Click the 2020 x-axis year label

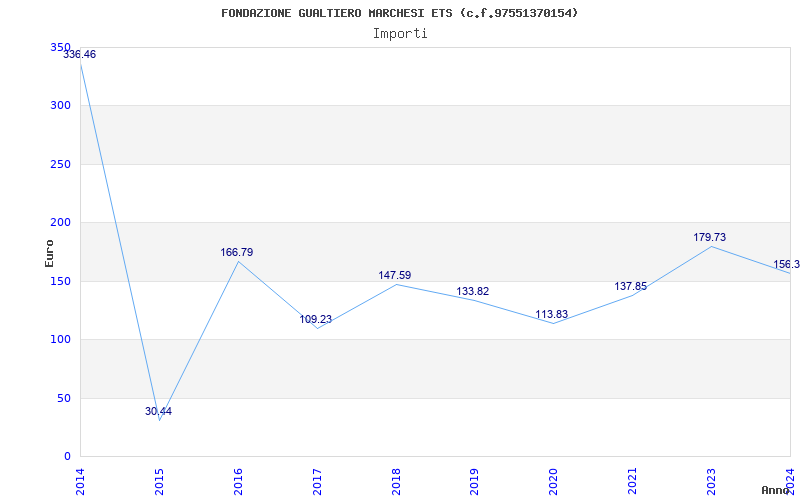point(554,482)
